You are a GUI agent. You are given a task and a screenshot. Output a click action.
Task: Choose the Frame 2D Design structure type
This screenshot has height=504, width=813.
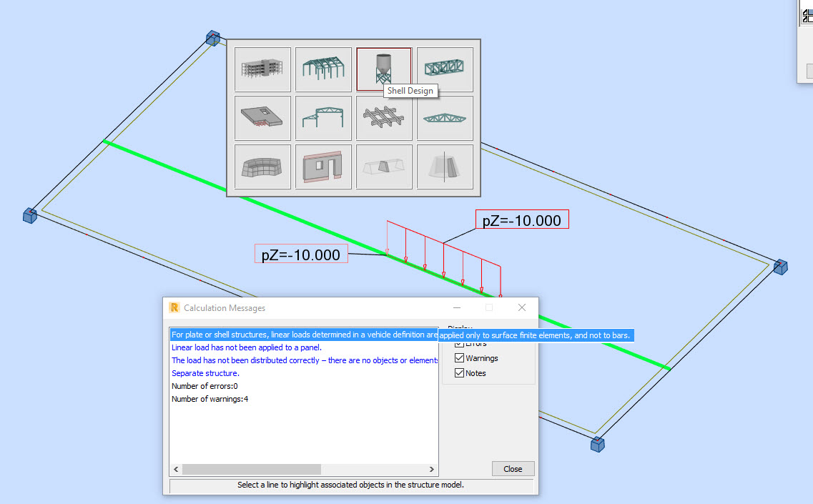pos(323,117)
